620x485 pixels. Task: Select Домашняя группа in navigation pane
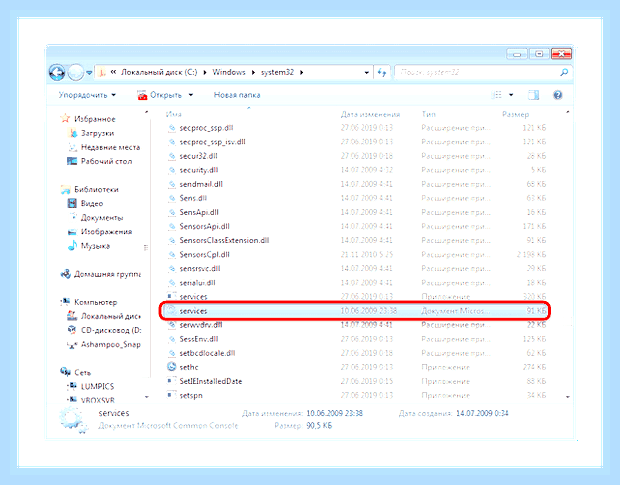point(100,274)
